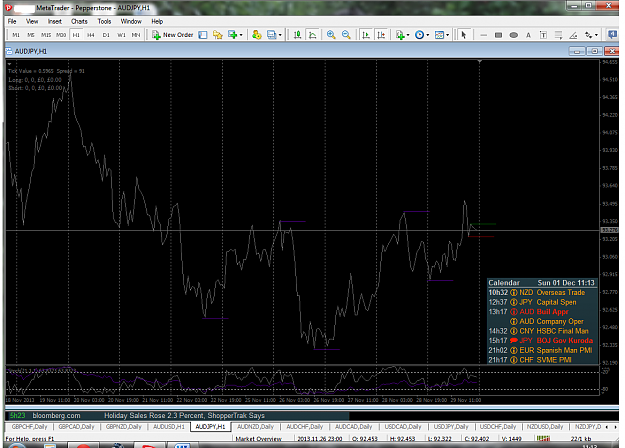This screenshot has width=625, height=448.
Task: Select the W1 timeframe button
Action: point(121,35)
